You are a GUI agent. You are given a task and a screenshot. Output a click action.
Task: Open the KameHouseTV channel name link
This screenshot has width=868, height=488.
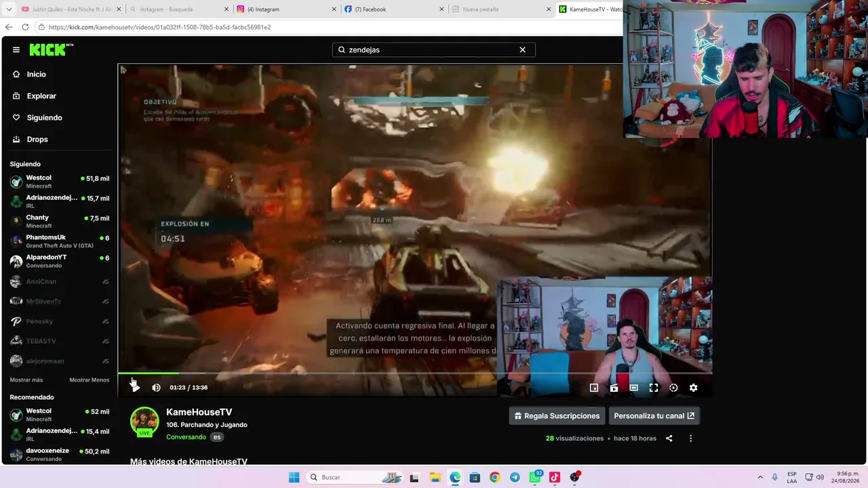pyautogui.click(x=199, y=412)
